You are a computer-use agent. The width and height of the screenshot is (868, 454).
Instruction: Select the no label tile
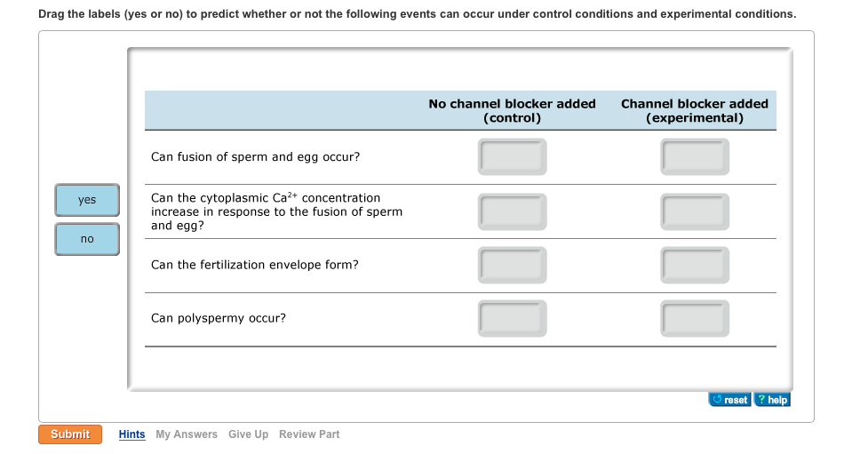[87, 239]
